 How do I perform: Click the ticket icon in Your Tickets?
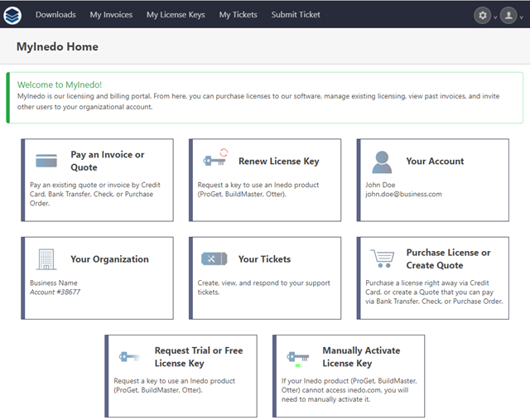tap(214, 259)
